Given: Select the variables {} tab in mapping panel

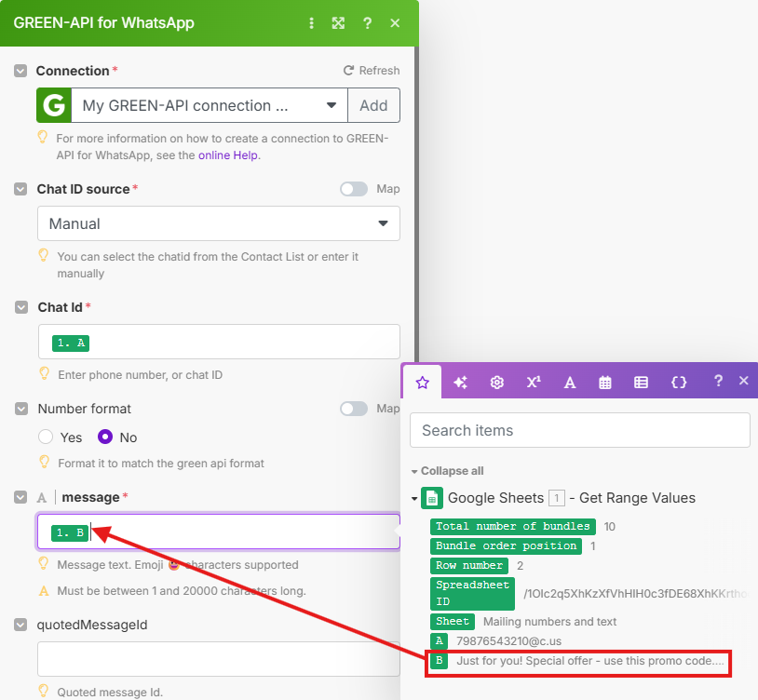Looking at the screenshot, I should [x=679, y=382].
